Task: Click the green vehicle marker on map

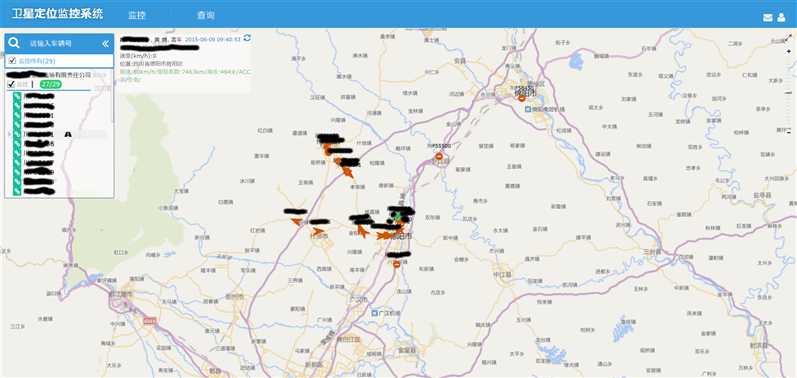Action: [x=397, y=216]
